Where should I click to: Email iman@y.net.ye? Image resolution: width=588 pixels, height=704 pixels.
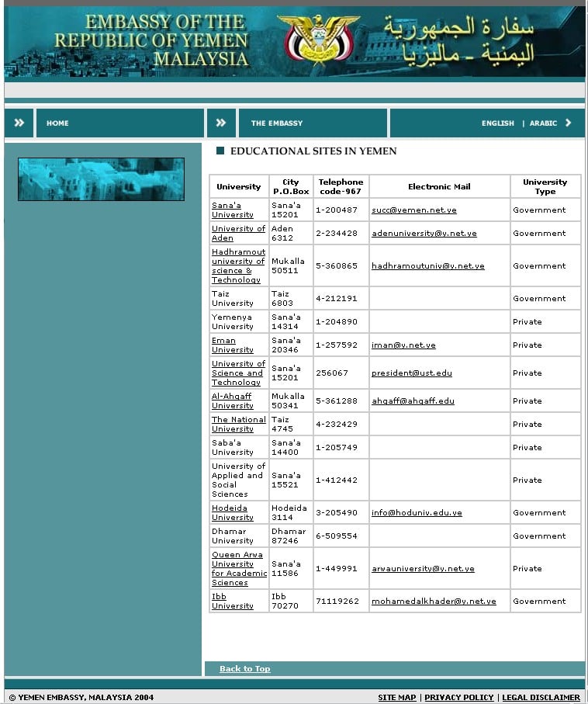pos(403,345)
